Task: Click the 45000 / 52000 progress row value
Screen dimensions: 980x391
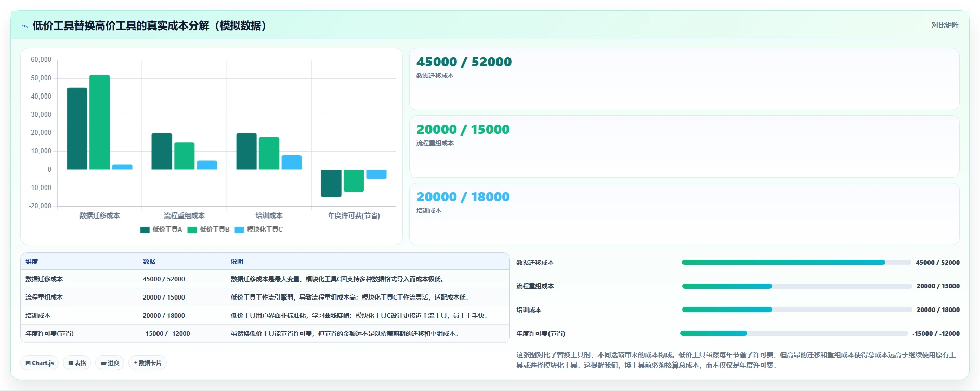Action: tap(937, 263)
